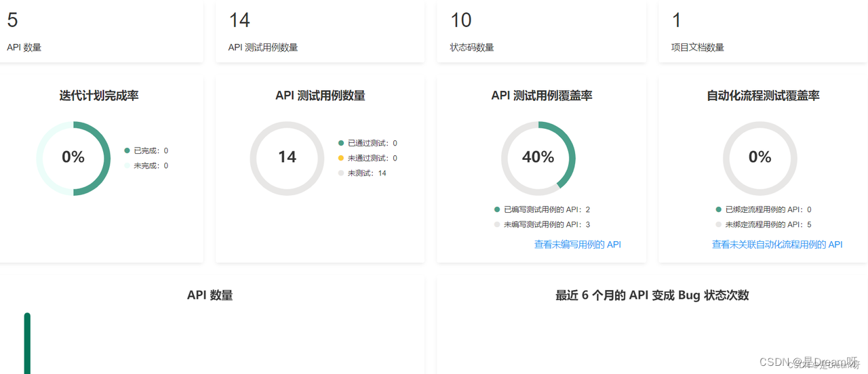Click the label '项目文档数量'

[698, 47]
